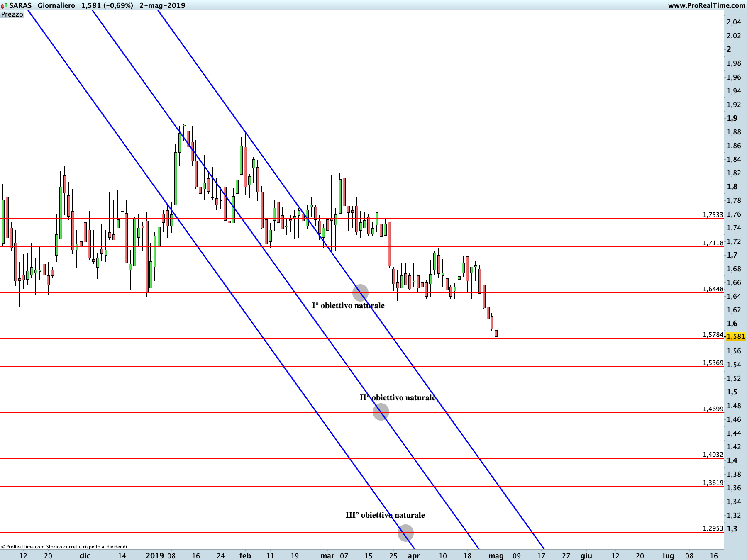Click the mar month label on time axis

tap(327, 556)
